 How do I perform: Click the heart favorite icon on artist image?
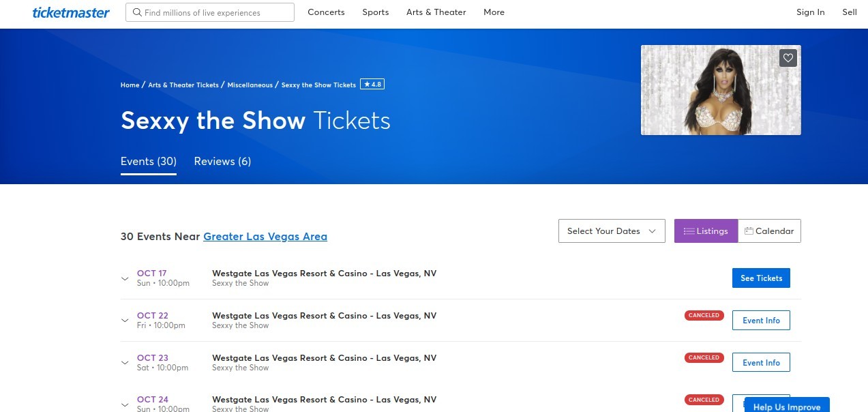(x=788, y=58)
